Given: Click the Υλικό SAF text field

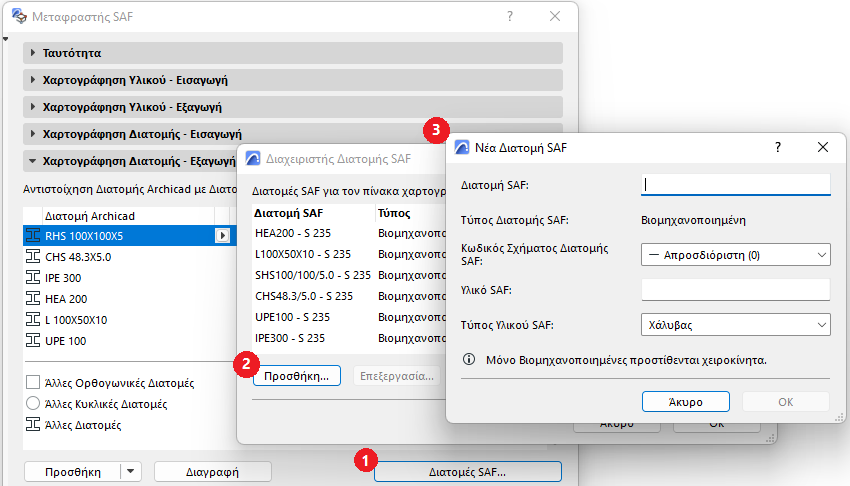Looking at the screenshot, I should (x=736, y=290).
